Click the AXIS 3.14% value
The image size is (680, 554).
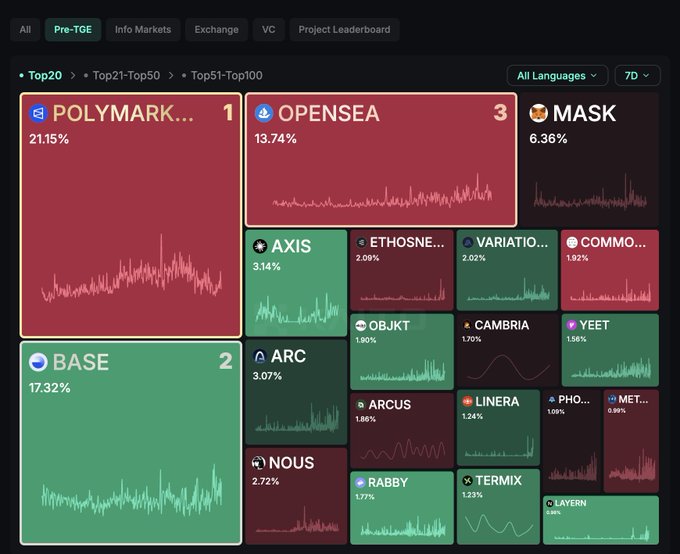click(x=266, y=266)
